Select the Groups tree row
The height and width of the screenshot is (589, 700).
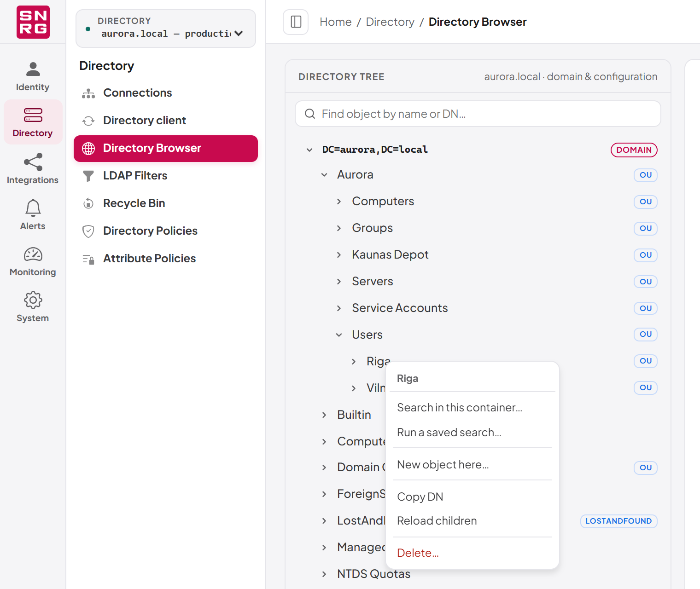tap(478, 228)
